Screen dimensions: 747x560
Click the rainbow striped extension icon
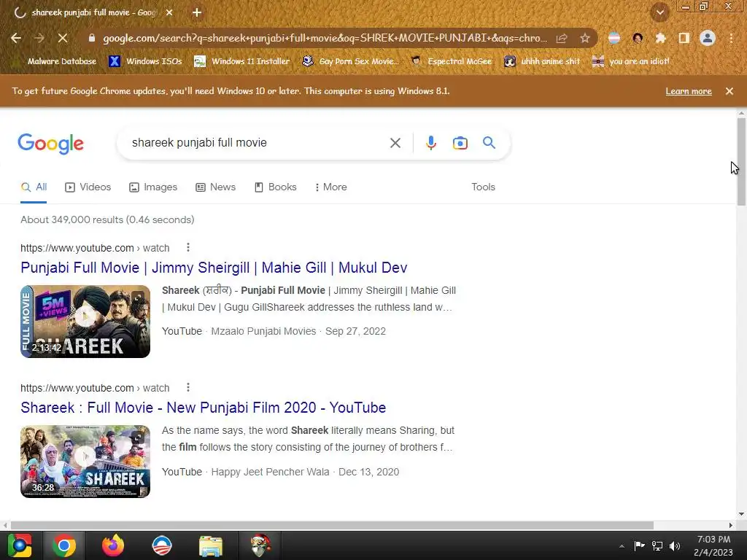pos(614,38)
